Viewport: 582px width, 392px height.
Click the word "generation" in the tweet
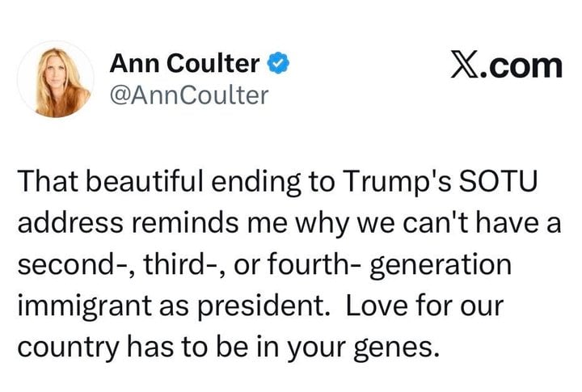pos(441,265)
